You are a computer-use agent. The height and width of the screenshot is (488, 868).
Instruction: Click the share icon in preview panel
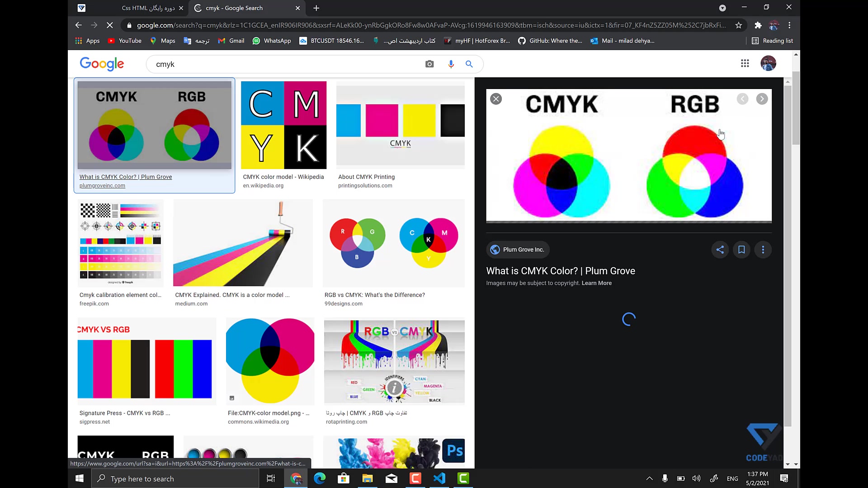(x=720, y=249)
